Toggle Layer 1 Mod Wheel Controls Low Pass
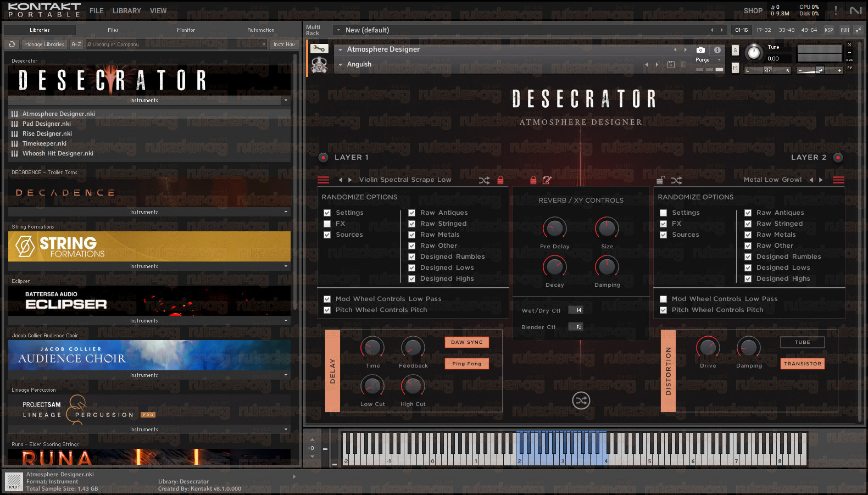The image size is (868, 495). click(327, 299)
